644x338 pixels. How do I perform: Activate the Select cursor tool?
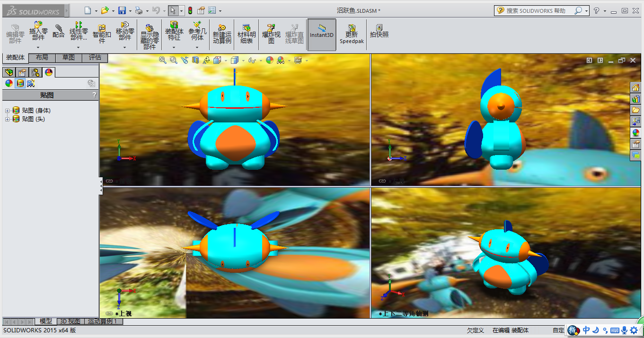click(173, 10)
